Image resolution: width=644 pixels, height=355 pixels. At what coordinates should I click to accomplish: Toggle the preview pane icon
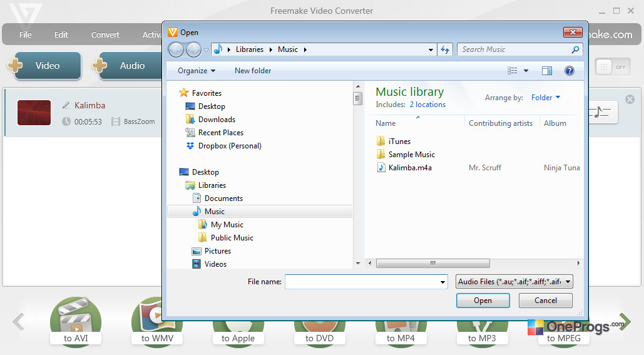point(546,71)
